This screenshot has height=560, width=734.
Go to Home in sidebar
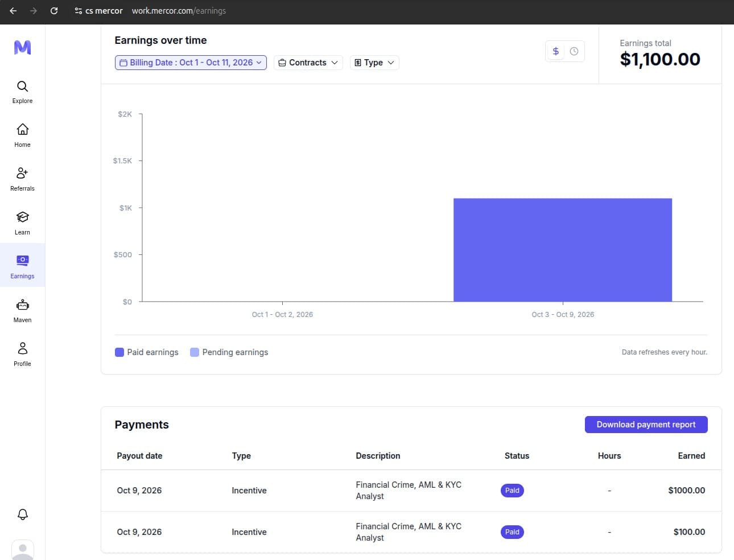pos(22,135)
